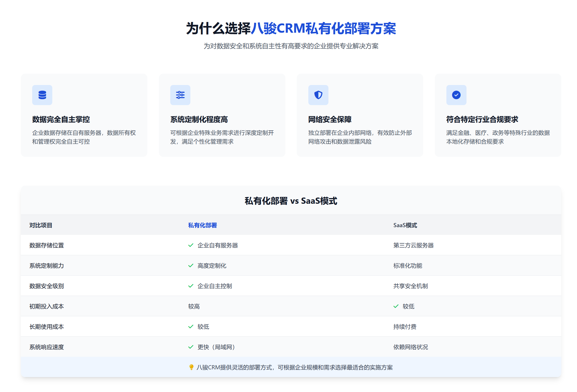Viewport: 577px width, 392px height.
Task: Click the green check beside 企业自主控制
Action: [x=191, y=286]
